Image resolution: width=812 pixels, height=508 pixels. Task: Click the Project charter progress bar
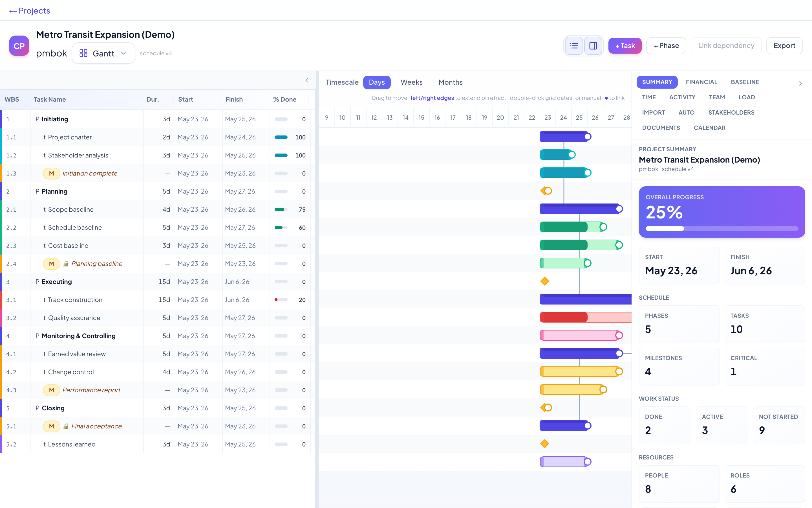[x=281, y=137]
